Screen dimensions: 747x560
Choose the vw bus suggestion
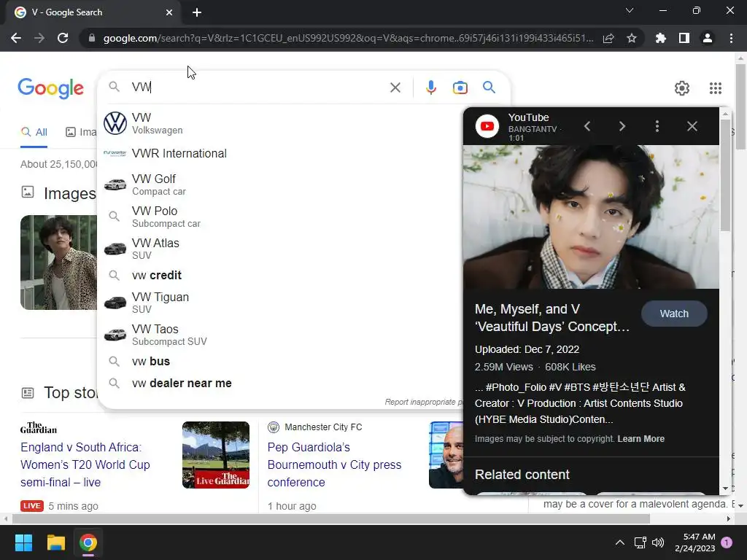(281, 362)
